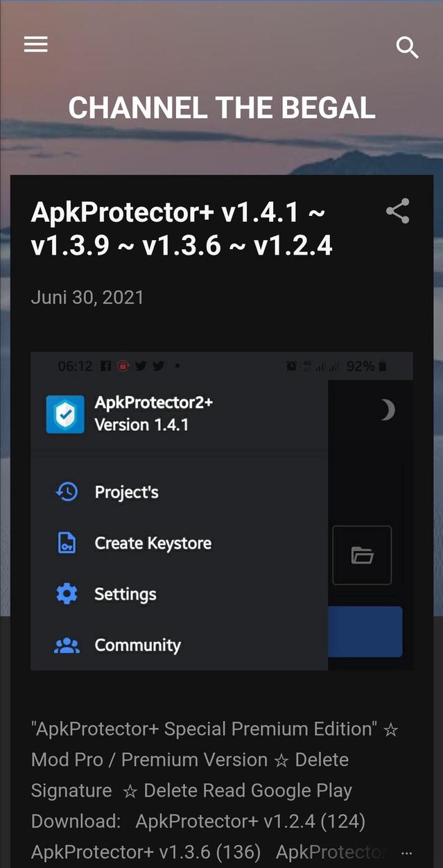The width and height of the screenshot is (443, 868).
Task: Share the post via the share icon
Action: 398,210
